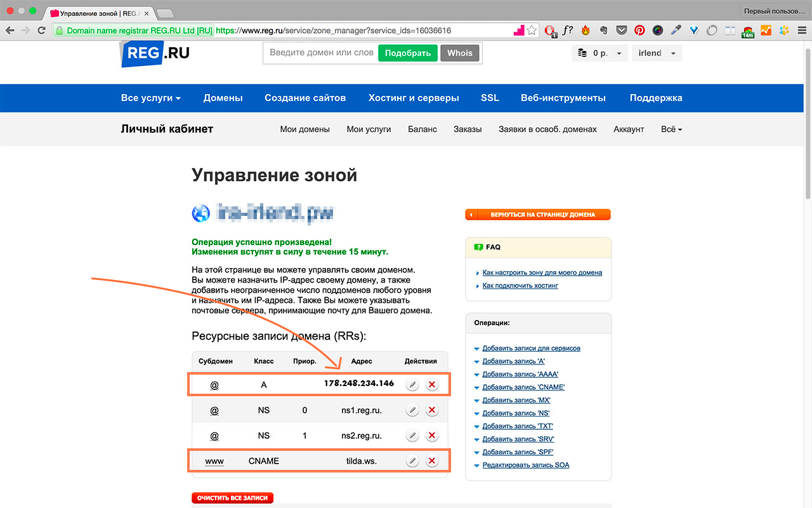
Task: Open the irlend account dropdown
Action: click(657, 53)
